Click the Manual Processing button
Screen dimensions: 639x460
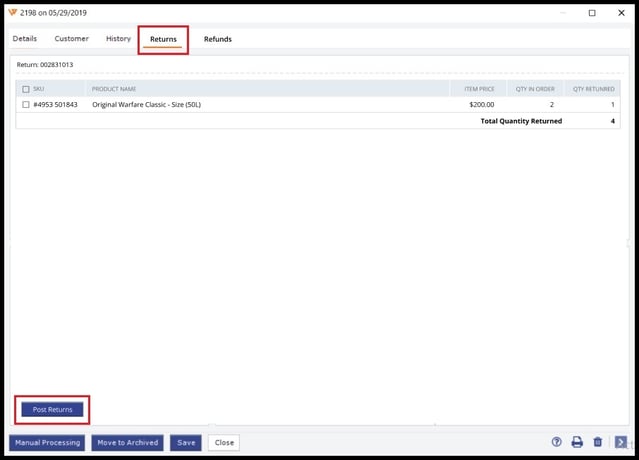tap(47, 442)
